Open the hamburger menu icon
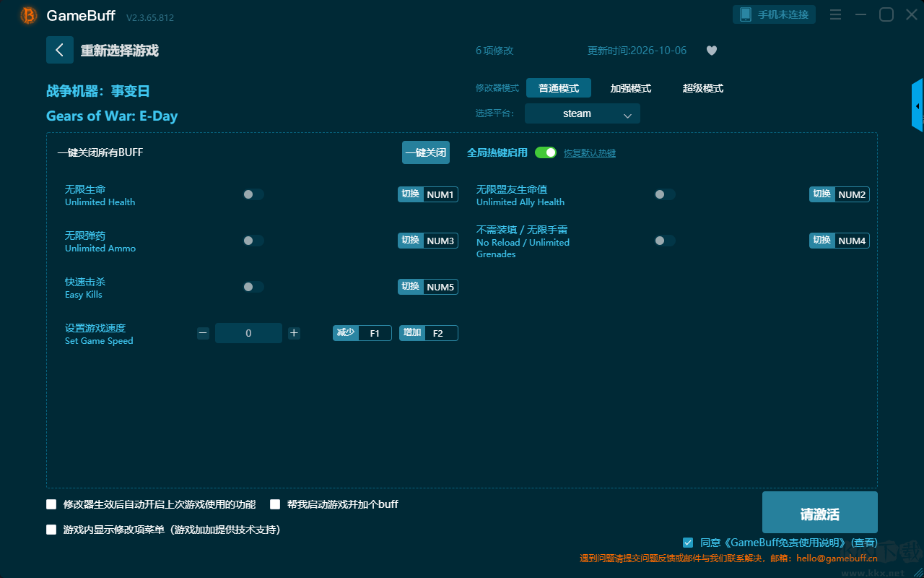Screen dimensions: 924x578 tap(835, 14)
